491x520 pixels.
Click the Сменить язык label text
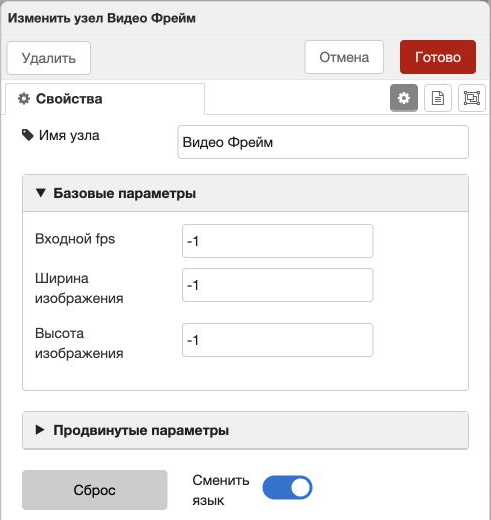pyautogui.click(x=221, y=490)
